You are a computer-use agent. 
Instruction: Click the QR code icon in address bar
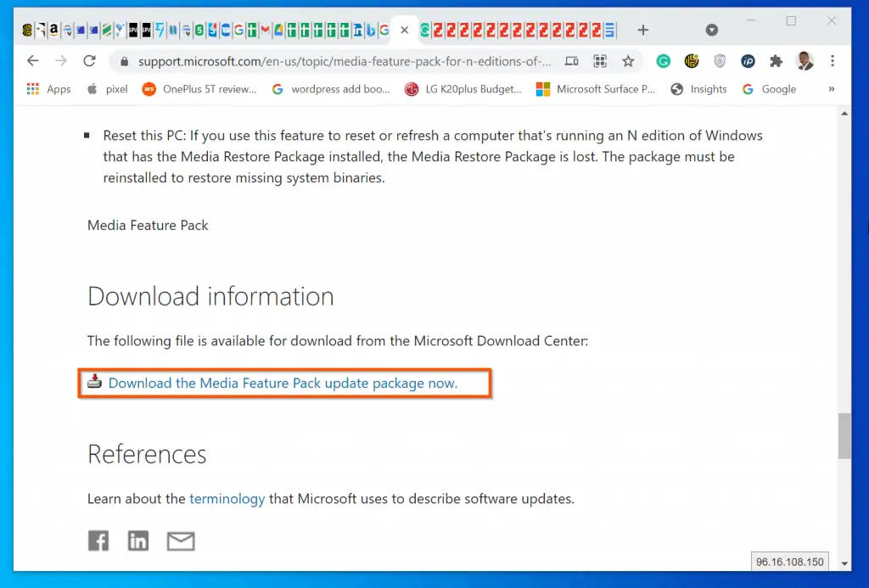click(600, 61)
